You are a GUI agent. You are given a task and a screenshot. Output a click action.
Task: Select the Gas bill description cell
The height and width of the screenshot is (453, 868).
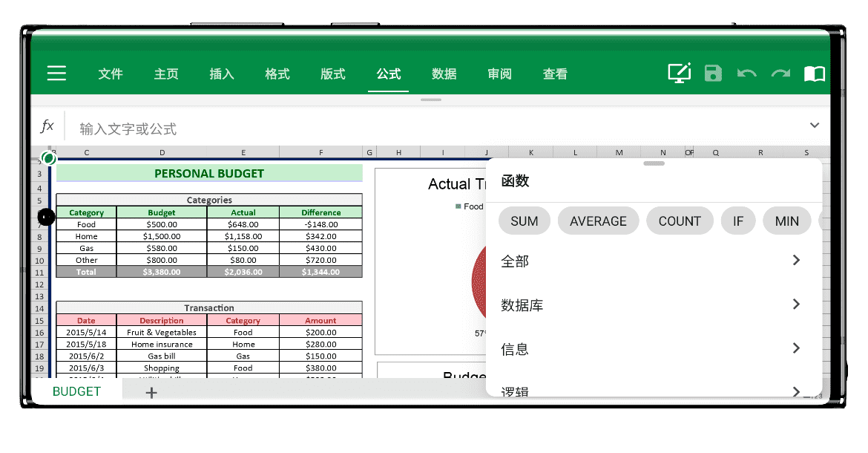pyautogui.click(x=162, y=356)
